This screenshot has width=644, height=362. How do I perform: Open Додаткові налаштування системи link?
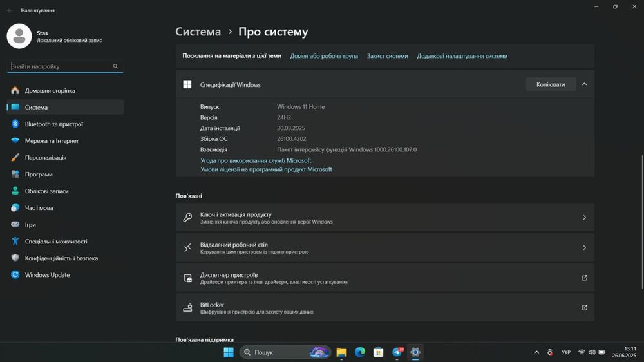click(462, 56)
